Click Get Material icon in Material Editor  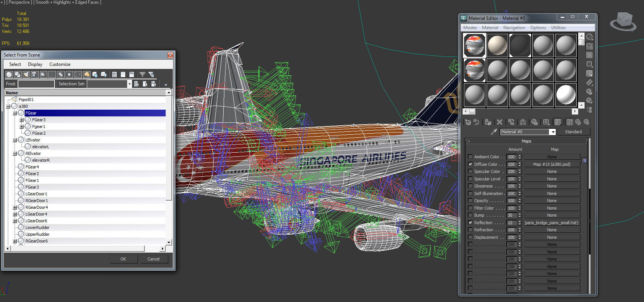pyautogui.click(x=468, y=122)
